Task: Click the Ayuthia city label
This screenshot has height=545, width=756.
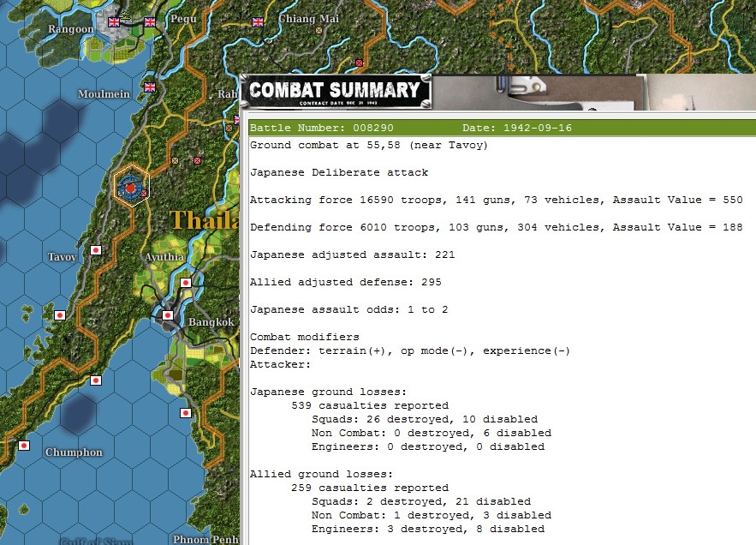Action: (x=164, y=257)
